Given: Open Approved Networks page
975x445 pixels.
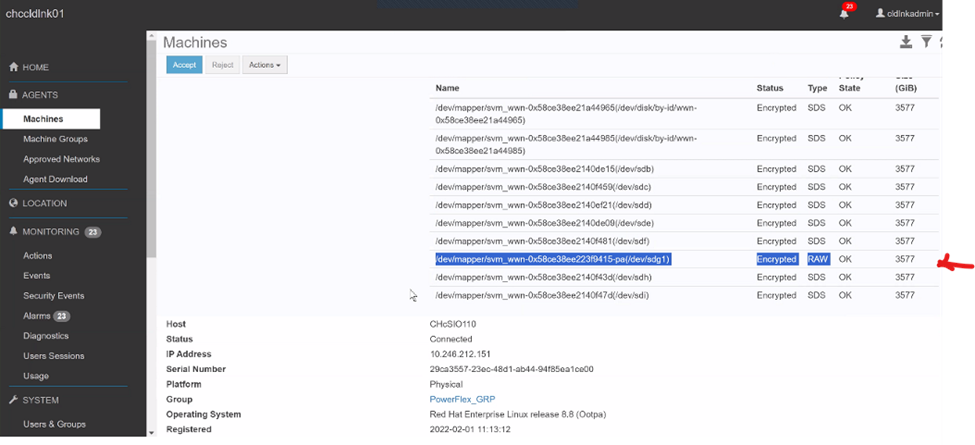Looking at the screenshot, I should [62, 159].
